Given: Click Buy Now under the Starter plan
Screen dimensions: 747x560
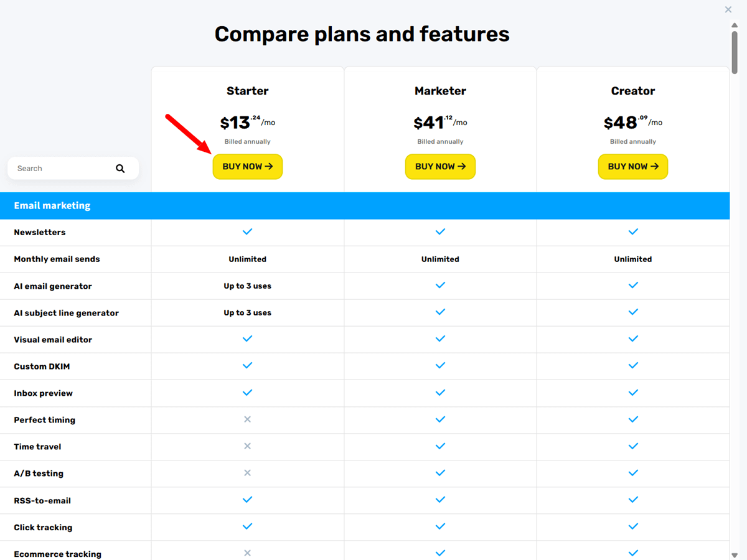Looking at the screenshot, I should [247, 166].
